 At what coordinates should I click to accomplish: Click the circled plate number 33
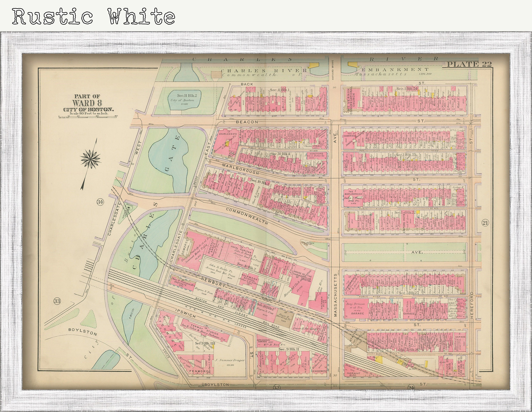coord(57,301)
